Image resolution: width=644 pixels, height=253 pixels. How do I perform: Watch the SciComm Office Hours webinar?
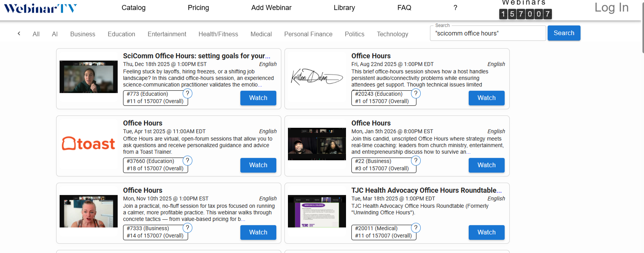point(258,98)
